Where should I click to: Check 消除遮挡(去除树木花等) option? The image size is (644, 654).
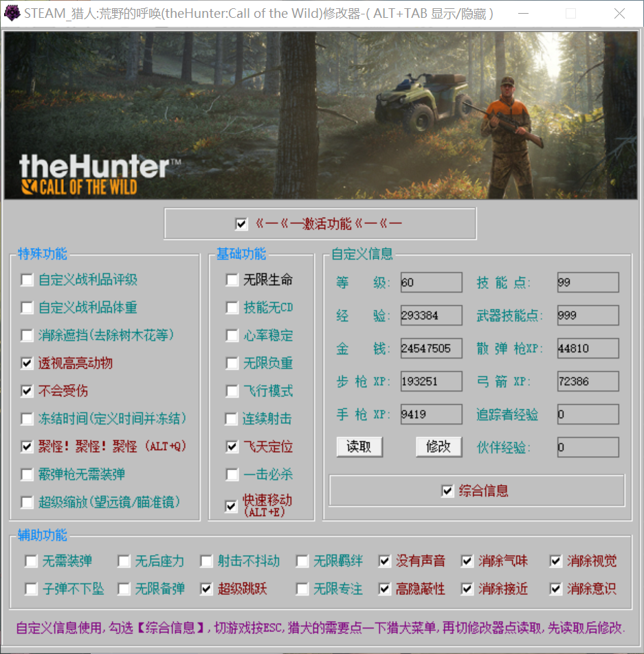point(27,335)
